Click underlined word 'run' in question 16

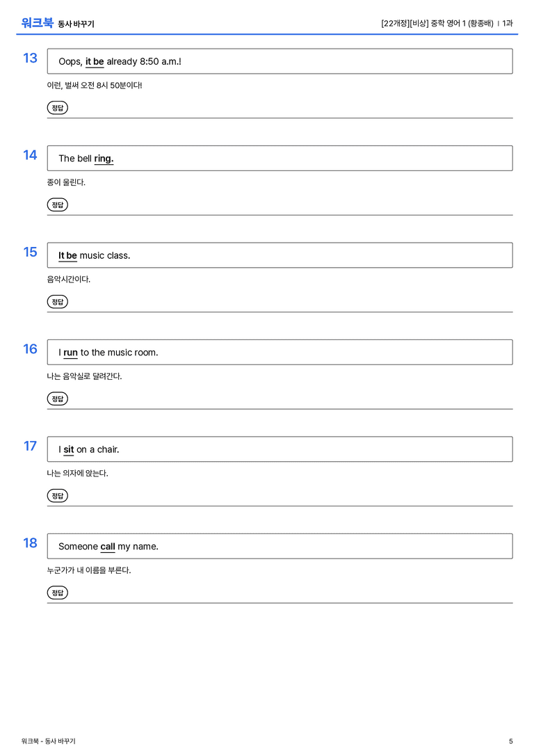click(70, 353)
